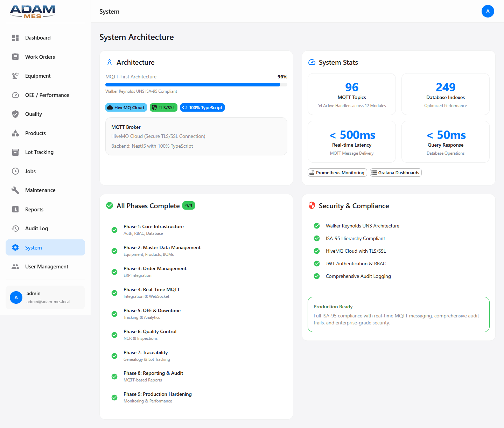504x428 pixels.
Task: Click the Grafana Dashboards chip
Action: 395,173
